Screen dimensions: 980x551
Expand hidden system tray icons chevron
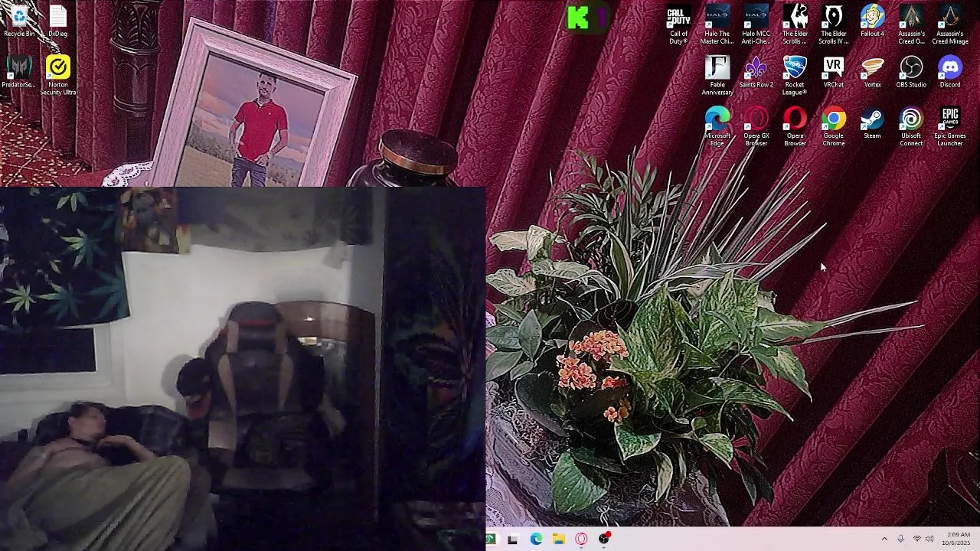coord(884,539)
